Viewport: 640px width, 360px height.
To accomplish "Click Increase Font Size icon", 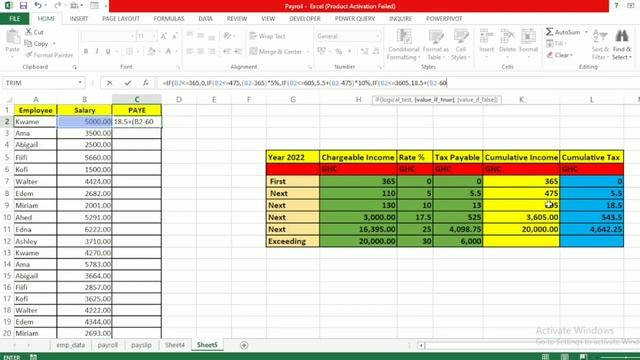I will point(164,36).
